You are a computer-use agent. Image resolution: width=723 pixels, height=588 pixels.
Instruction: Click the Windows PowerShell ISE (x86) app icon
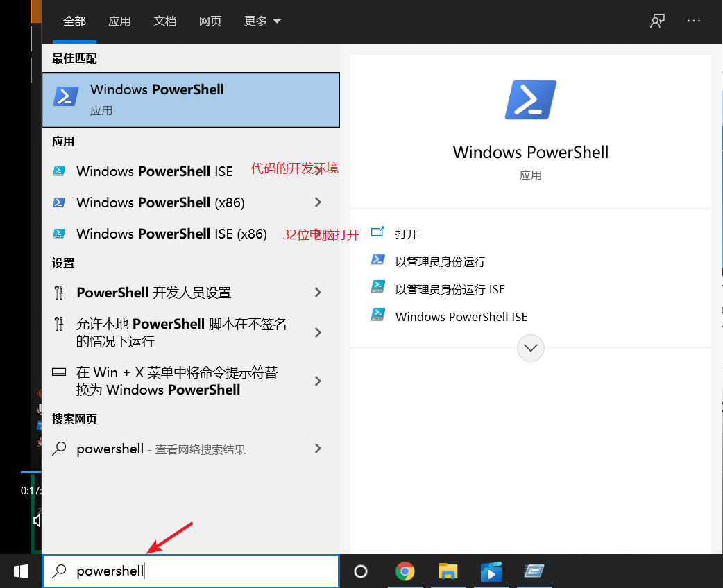coord(59,234)
